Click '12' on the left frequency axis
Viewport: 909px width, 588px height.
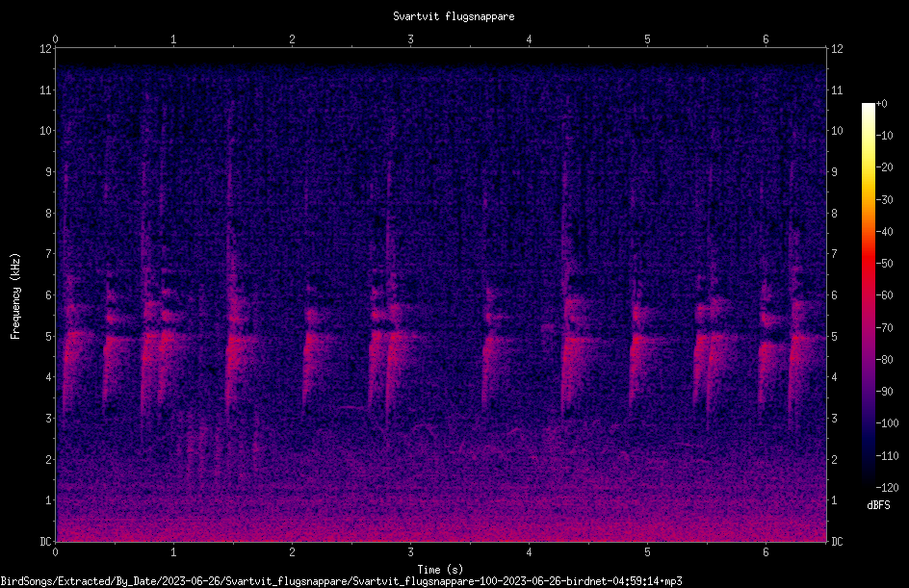point(46,49)
